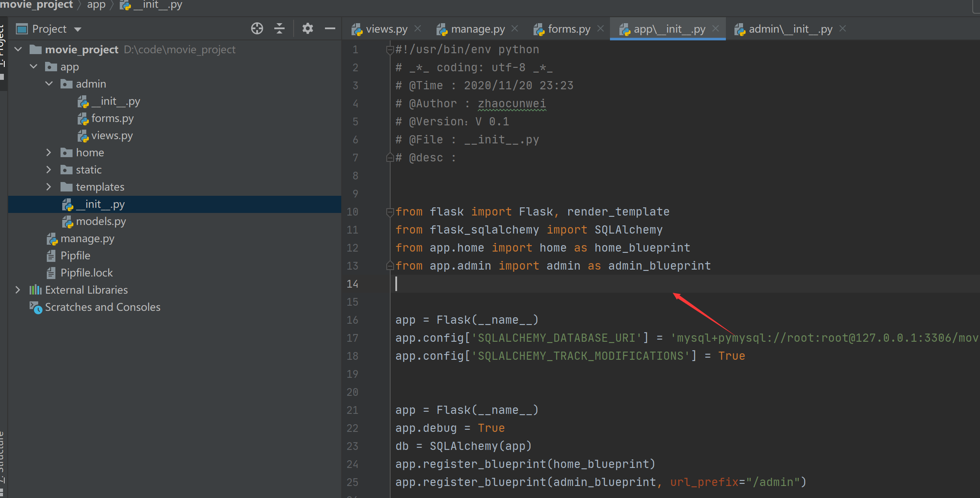Click the app breadcrumb in navigation bar

pos(96,5)
